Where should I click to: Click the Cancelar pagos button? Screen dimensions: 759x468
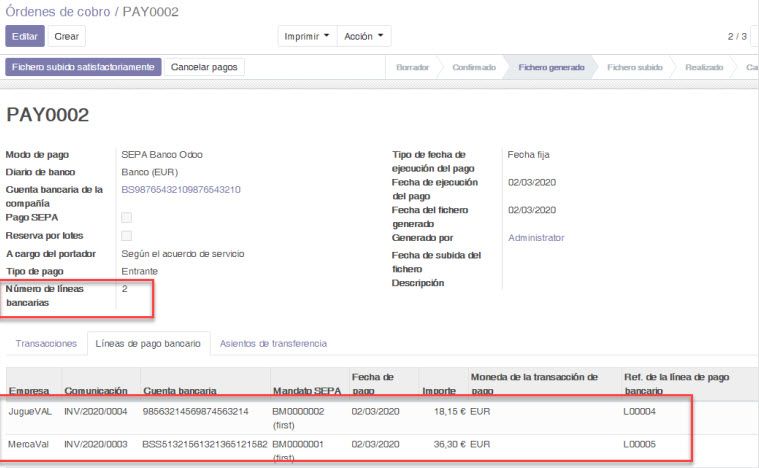tap(203, 67)
